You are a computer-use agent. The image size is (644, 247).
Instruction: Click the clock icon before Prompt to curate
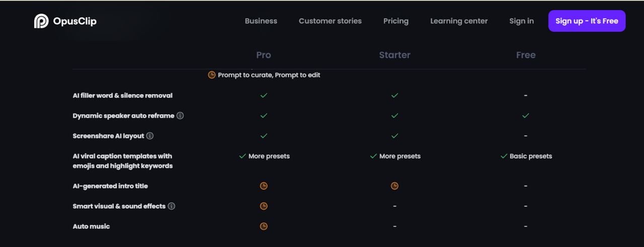pyautogui.click(x=212, y=75)
